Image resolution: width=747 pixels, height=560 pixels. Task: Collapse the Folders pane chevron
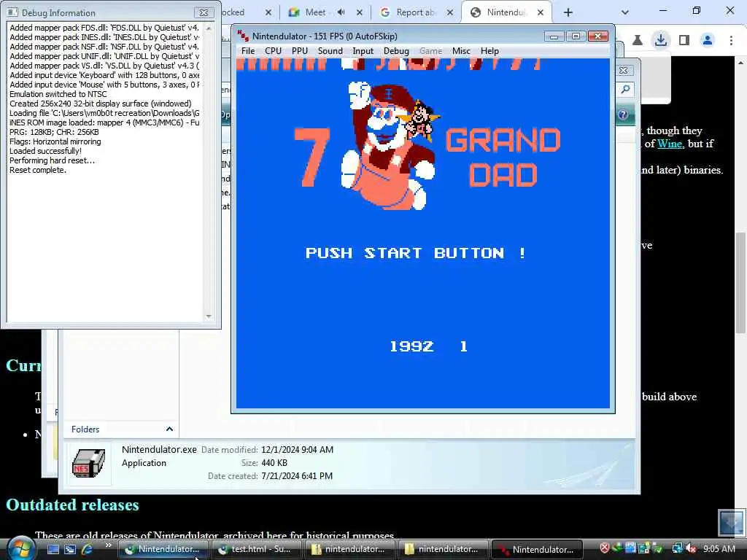pyautogui.click(x=169, y=429)
